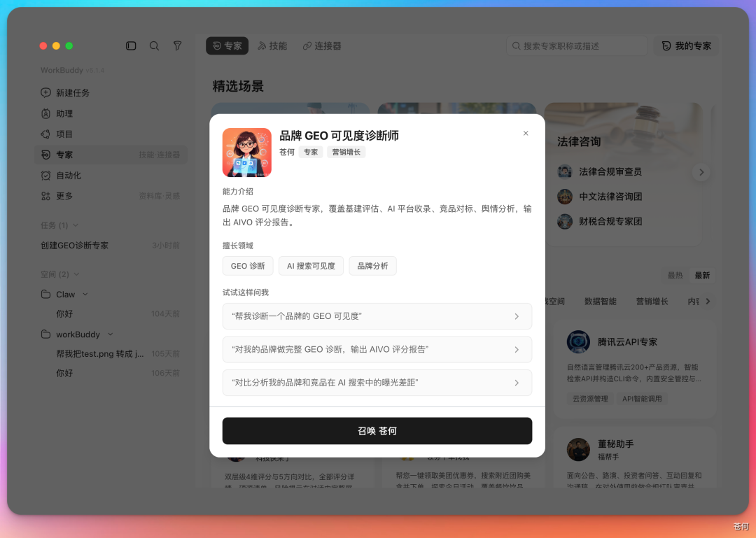Click the 更多 grid icon
The image size is (756, 538).
point(45,196)
